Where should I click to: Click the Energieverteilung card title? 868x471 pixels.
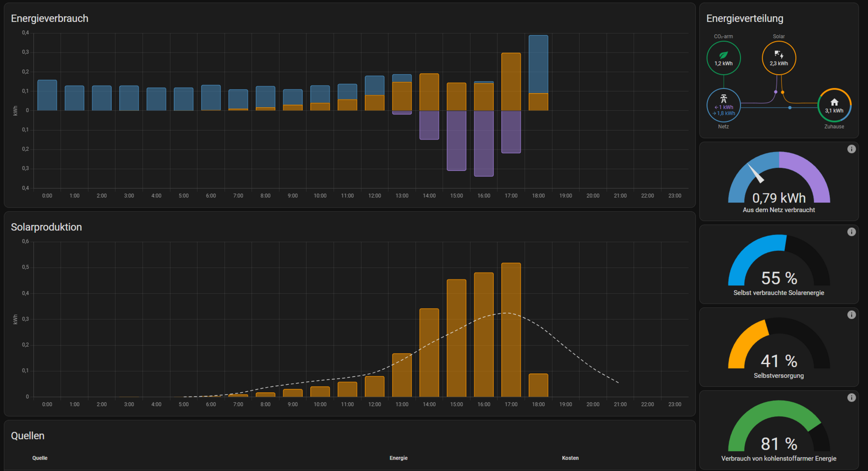(745, 19)
